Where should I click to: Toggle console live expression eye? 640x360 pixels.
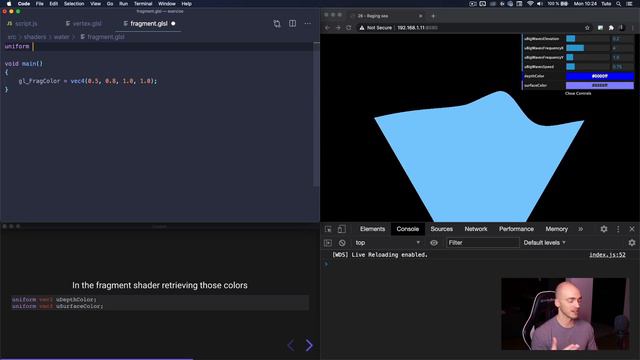click(433, 243)
